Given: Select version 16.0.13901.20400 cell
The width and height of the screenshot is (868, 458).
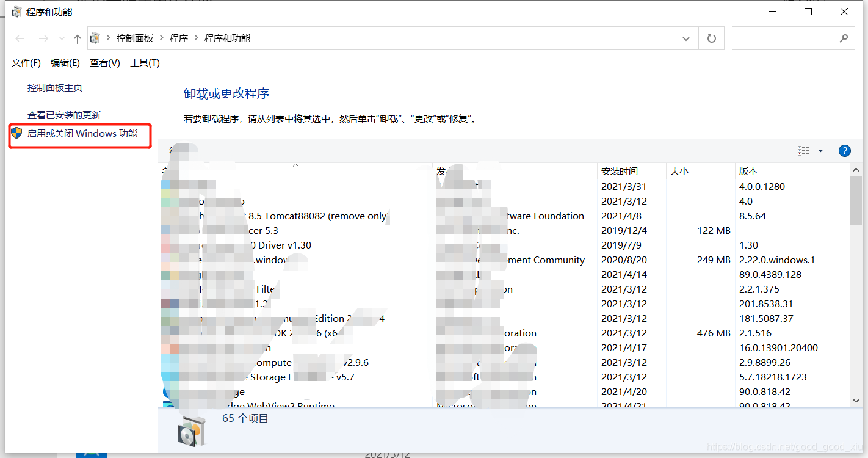Looking at the screenshot, I should pyautogui.click(x=778, y=347).
